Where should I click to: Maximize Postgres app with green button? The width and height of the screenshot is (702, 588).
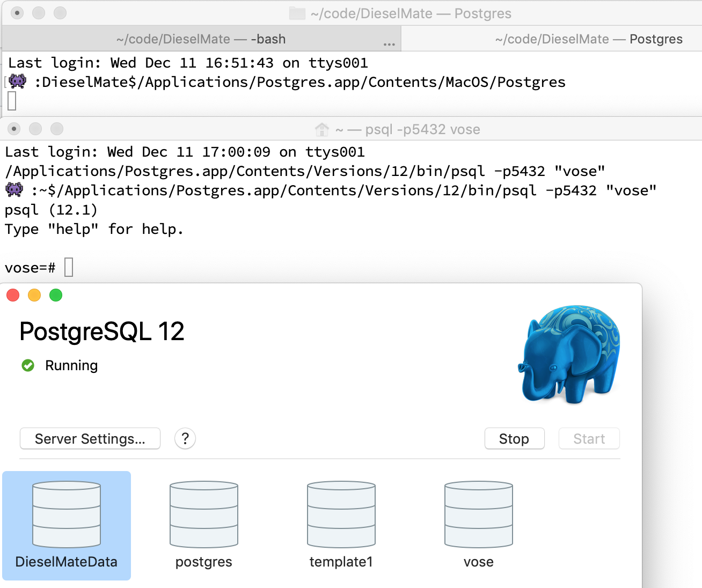[x=56, y=295]
